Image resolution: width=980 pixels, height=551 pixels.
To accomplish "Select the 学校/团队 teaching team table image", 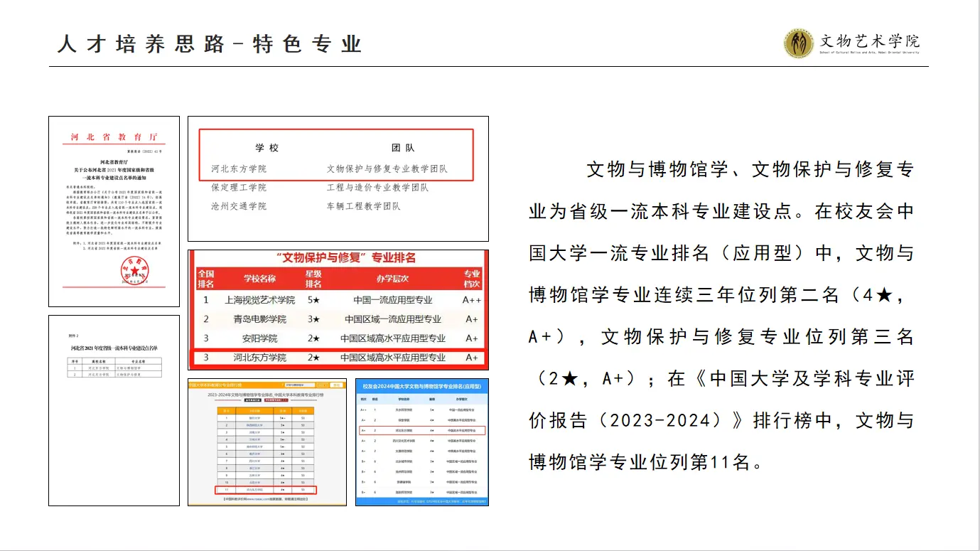I will 338,178.
